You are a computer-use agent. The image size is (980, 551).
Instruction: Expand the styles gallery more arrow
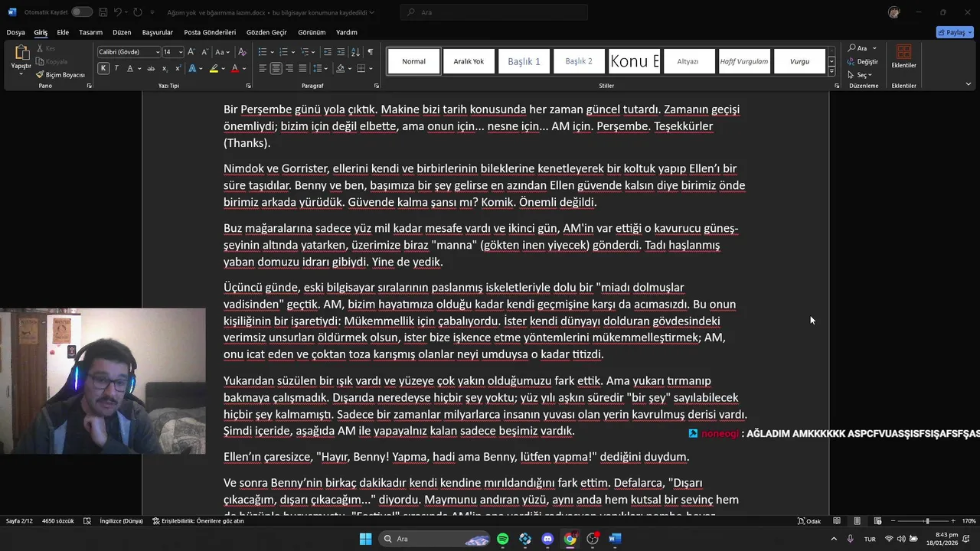pos(831,71)
